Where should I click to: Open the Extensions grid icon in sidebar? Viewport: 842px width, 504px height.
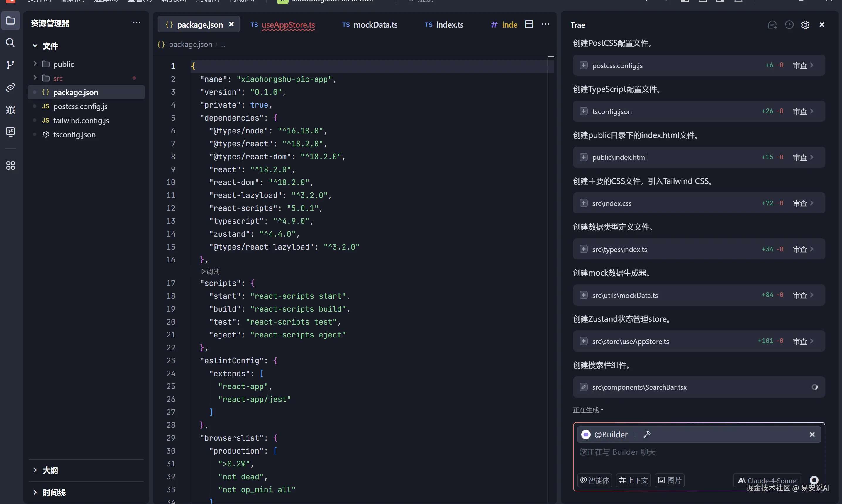(10, 165)
